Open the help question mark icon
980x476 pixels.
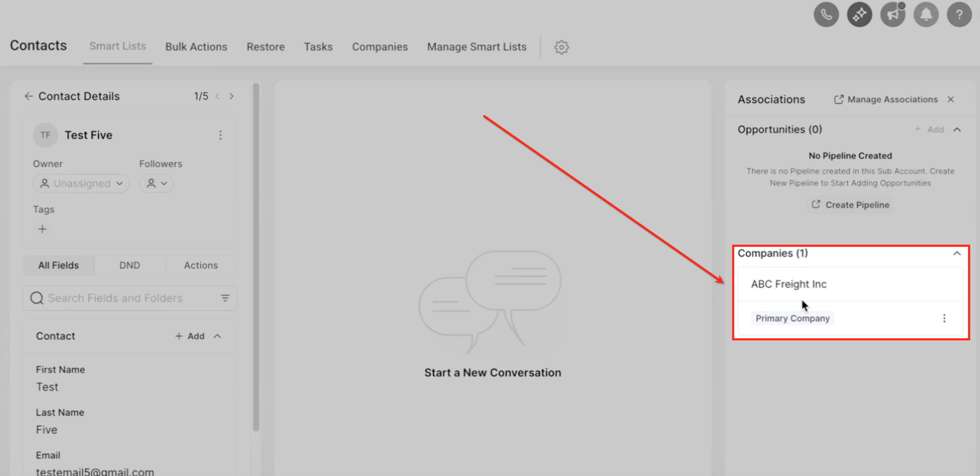[959, 15]
